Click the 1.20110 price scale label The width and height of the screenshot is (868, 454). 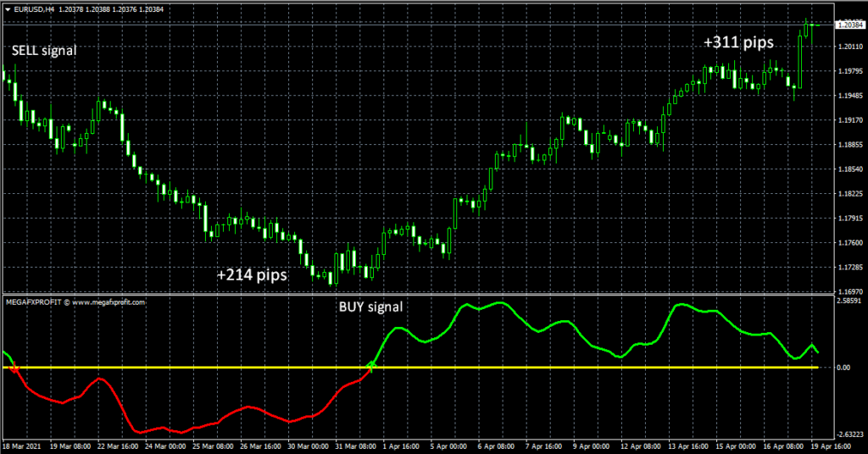tap(849, 48)
